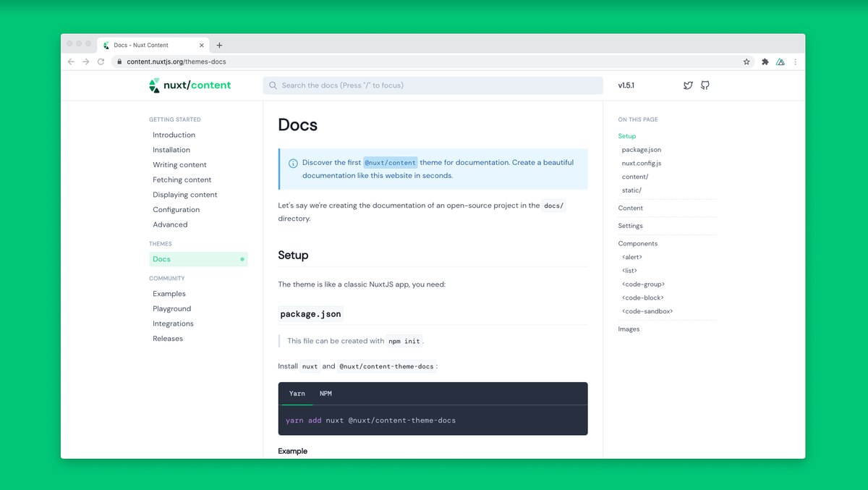Open the Examples community page
The image size is (868, 490).
pos(169,294)
